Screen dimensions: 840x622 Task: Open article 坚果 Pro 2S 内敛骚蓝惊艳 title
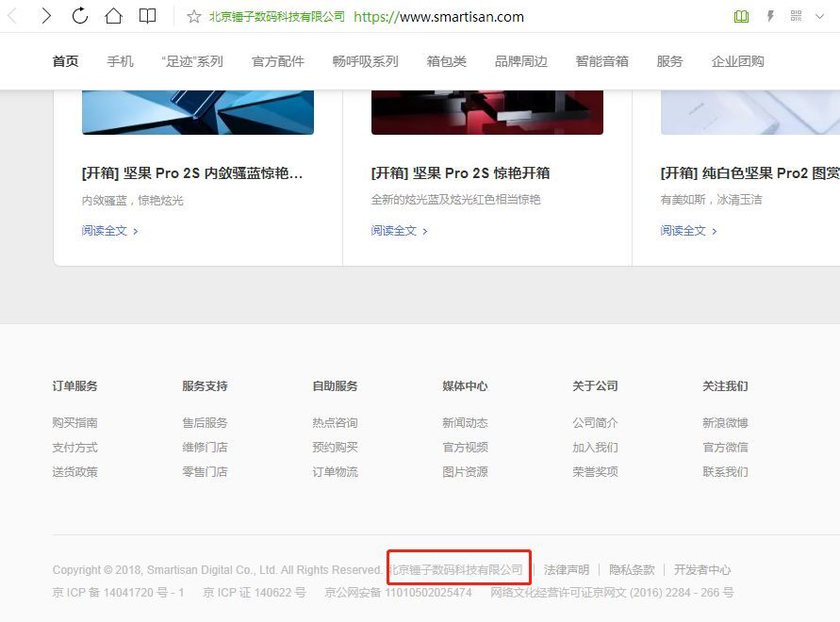coord(192,173)
